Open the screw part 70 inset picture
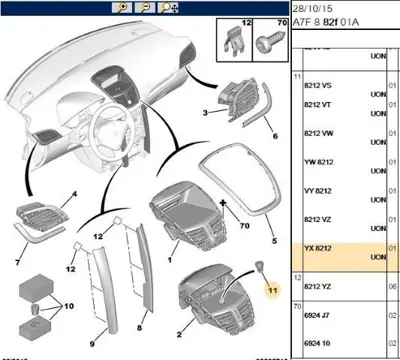Image resolution: width=400 pixels, height=360 pixels. [x=270, y=40]
